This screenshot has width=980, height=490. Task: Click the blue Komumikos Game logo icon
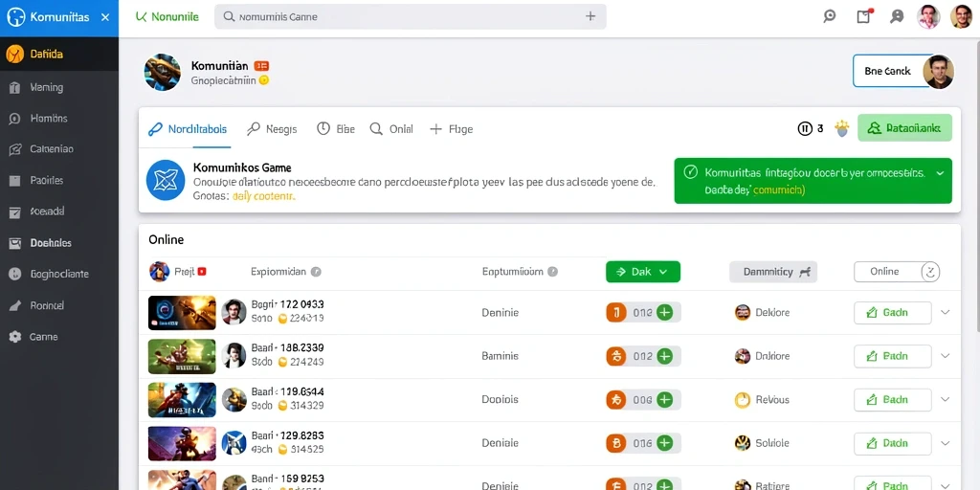(166, 180)
